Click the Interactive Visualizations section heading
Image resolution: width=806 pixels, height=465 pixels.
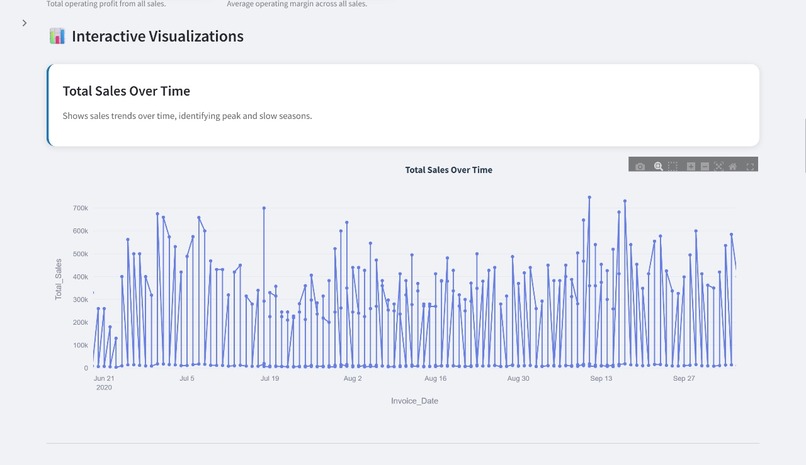(x=157, y=36)
